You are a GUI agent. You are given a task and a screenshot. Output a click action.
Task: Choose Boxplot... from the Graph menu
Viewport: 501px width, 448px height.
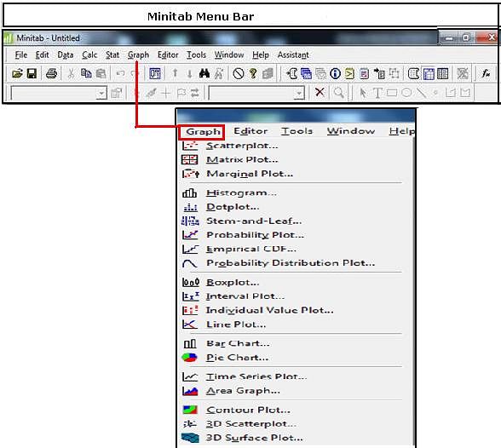[x=233, y=283]
